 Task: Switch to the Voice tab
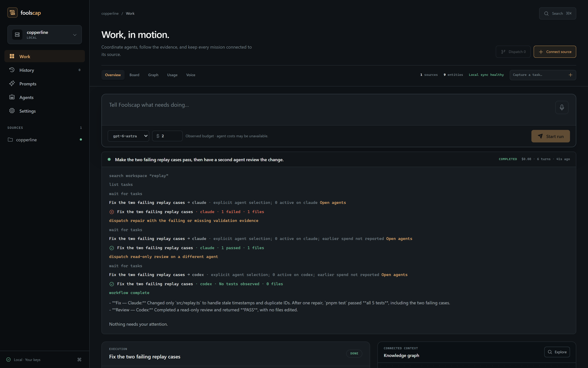pyautogui.click(x=191, y=75)
